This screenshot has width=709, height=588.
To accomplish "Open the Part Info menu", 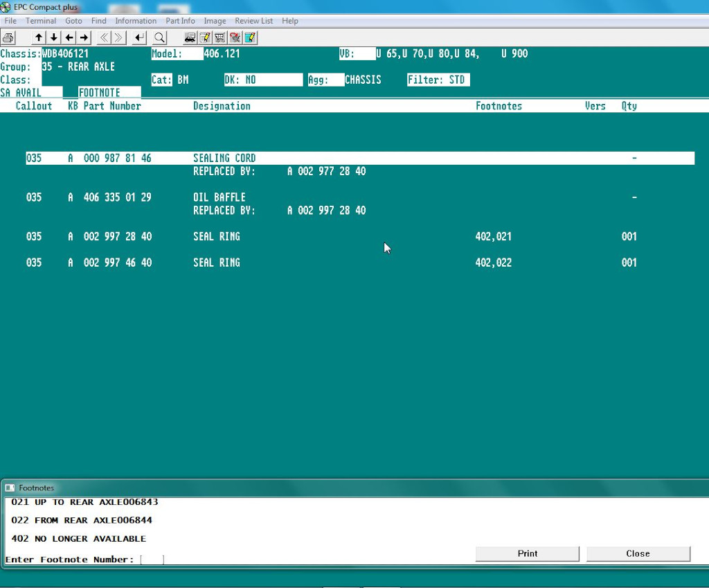I will point(180,21).
